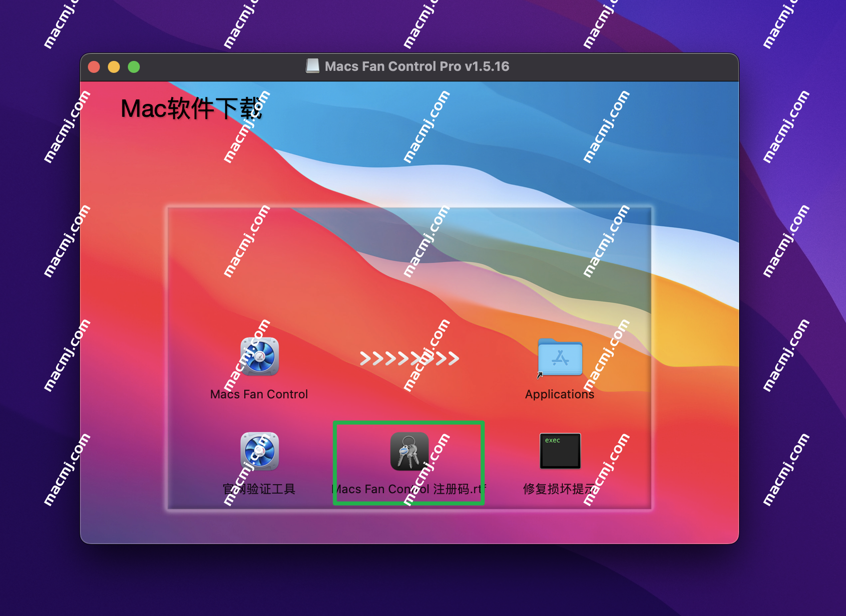Close the window with the red button
846x616 pixels.
pos(94,67)
